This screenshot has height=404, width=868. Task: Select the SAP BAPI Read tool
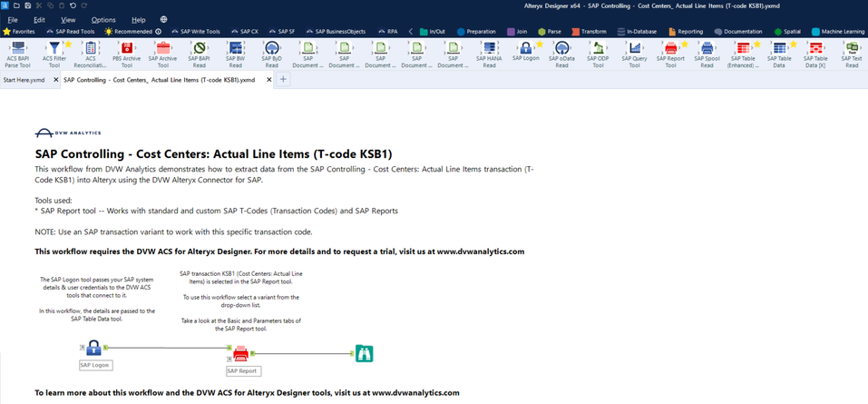coord(200,54)
